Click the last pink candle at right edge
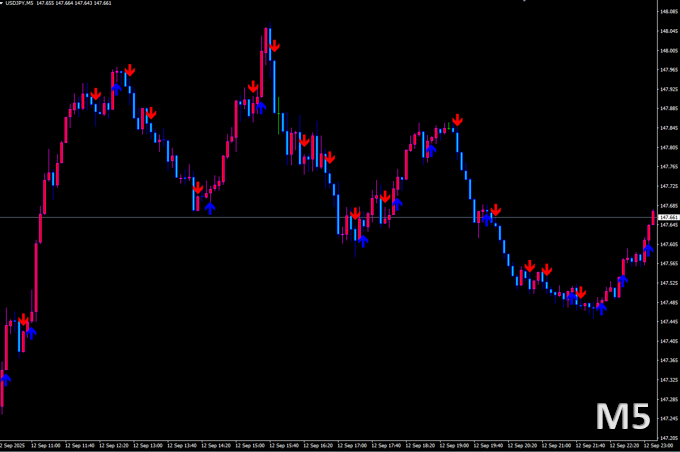 653,216
